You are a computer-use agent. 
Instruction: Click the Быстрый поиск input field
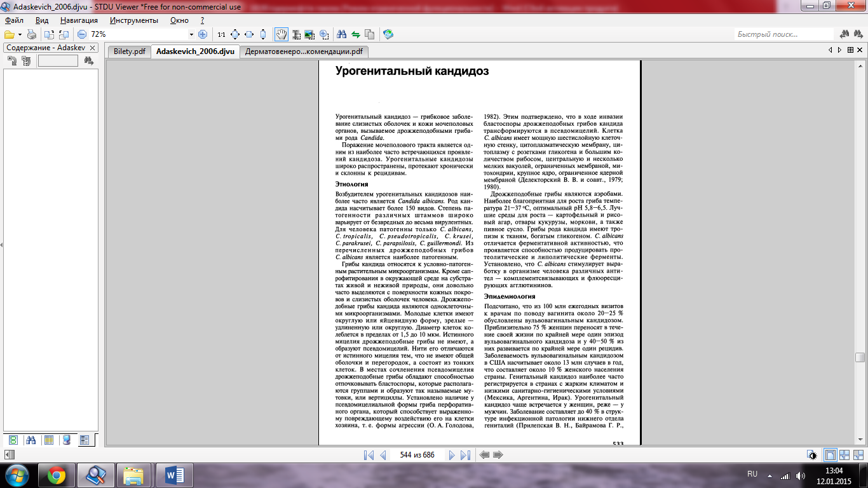pyautogui.click(x=783, y=34)
